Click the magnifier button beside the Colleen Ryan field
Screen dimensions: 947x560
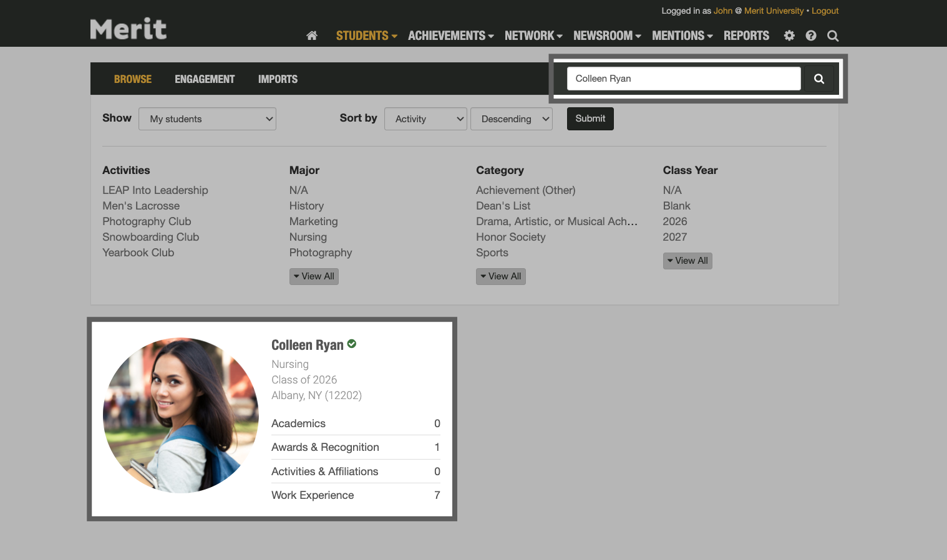point(818,78)
